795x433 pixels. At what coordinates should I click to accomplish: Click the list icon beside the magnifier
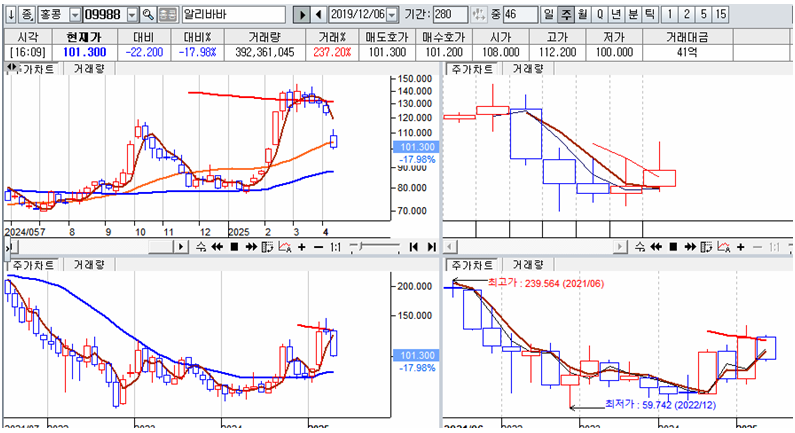click(168, 15)
